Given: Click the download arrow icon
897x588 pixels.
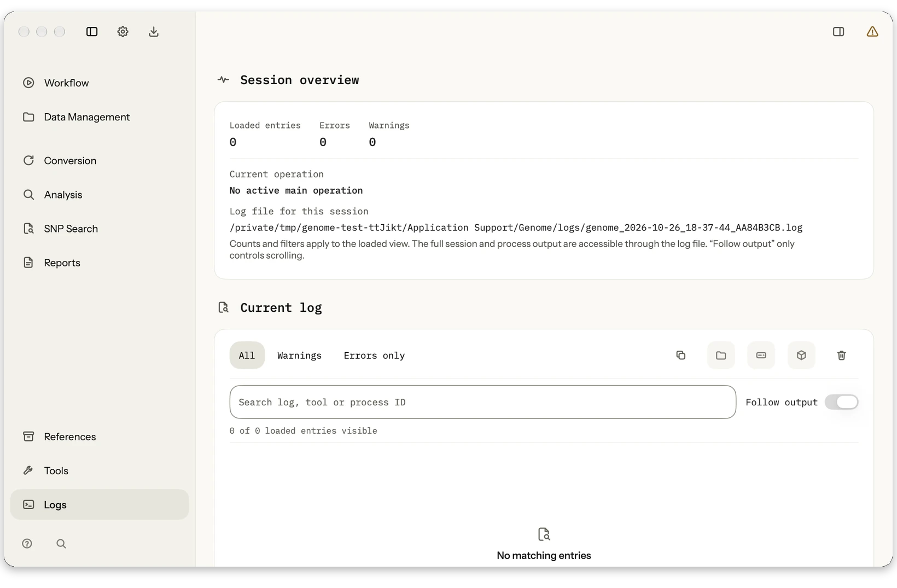Looking at the screenshot, I should [x=154, y=32].
